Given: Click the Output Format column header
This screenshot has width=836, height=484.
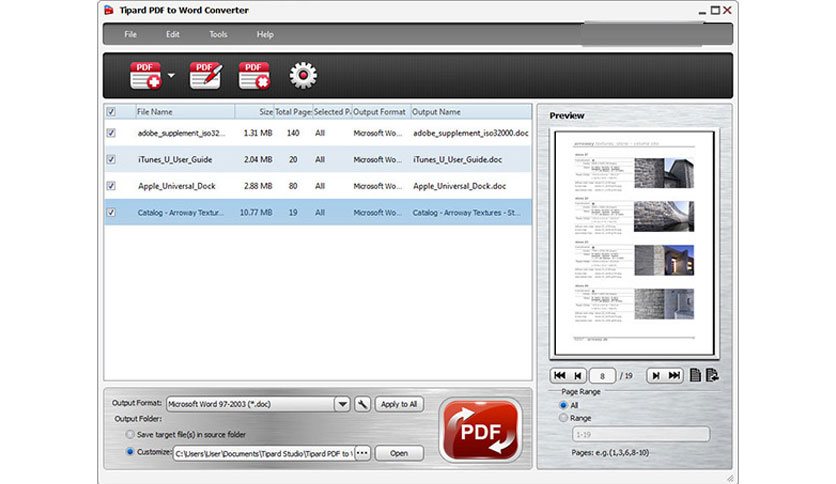Looking at the screenshot, I should [x=381, y=112].
